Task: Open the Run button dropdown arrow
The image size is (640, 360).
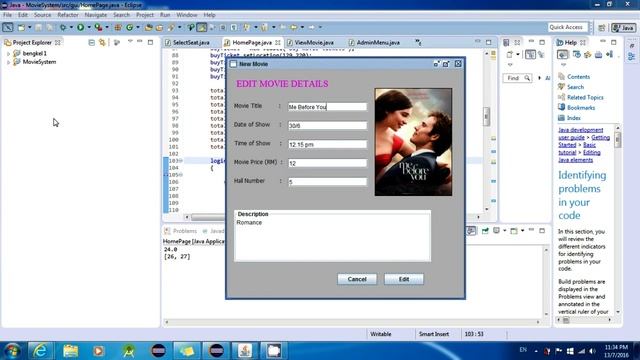Action: point(89,27)
